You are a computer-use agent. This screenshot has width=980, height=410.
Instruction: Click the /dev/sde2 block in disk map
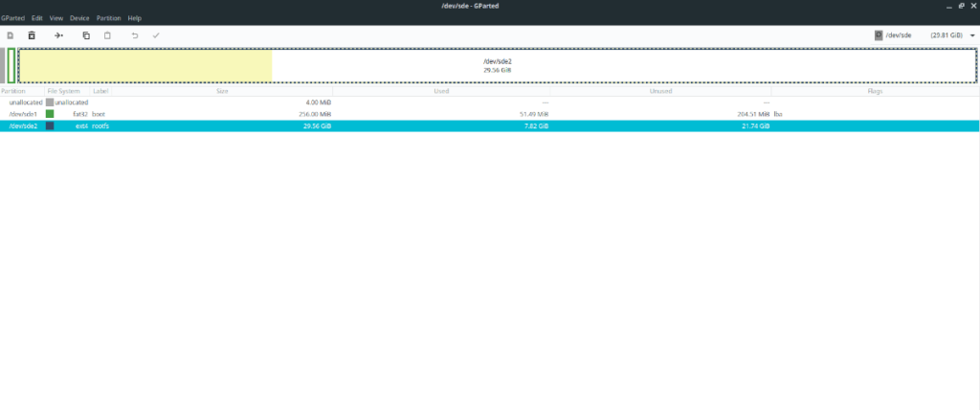point(498,65)
